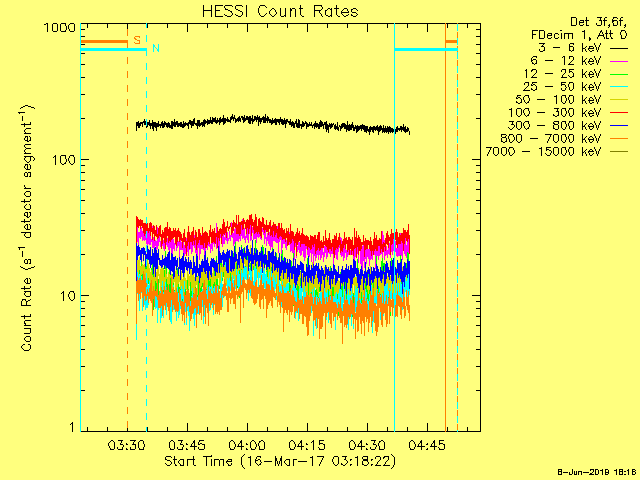The width and height of the screenshot is (640, 480).
Task: Click the thick cyan bar beside the 'N' label
Action: [x=114, y=50]
